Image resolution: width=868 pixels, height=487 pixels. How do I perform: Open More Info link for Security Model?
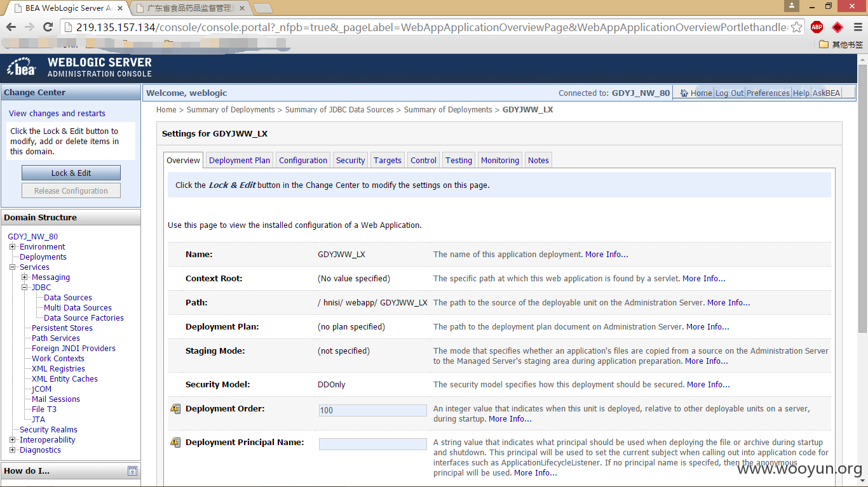tap(709, 385)
